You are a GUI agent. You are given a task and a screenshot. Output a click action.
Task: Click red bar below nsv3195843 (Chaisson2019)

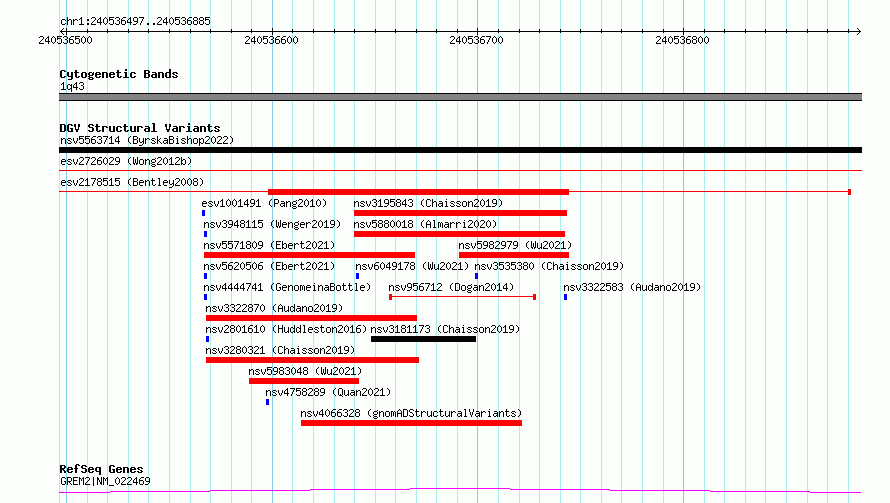click(x=460, y=213)
